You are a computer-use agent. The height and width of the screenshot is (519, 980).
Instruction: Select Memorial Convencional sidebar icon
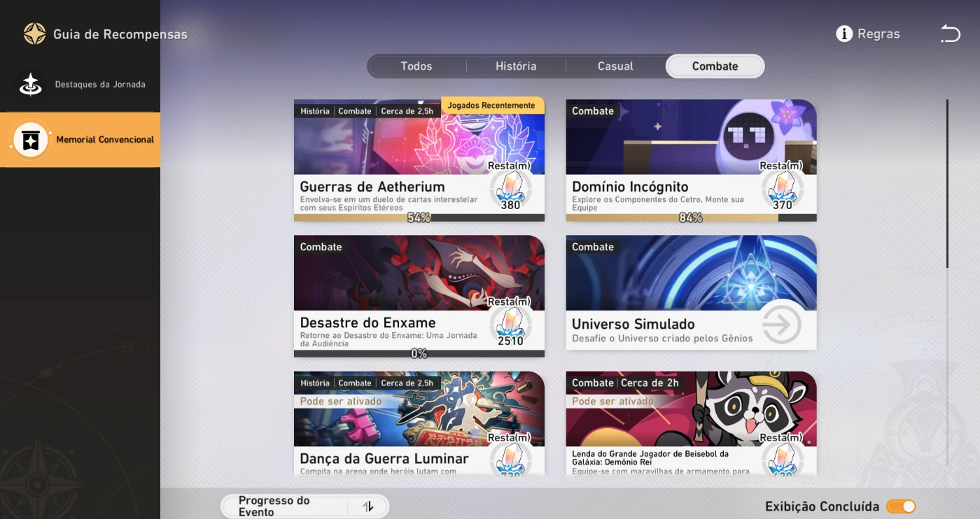[31, 140]
